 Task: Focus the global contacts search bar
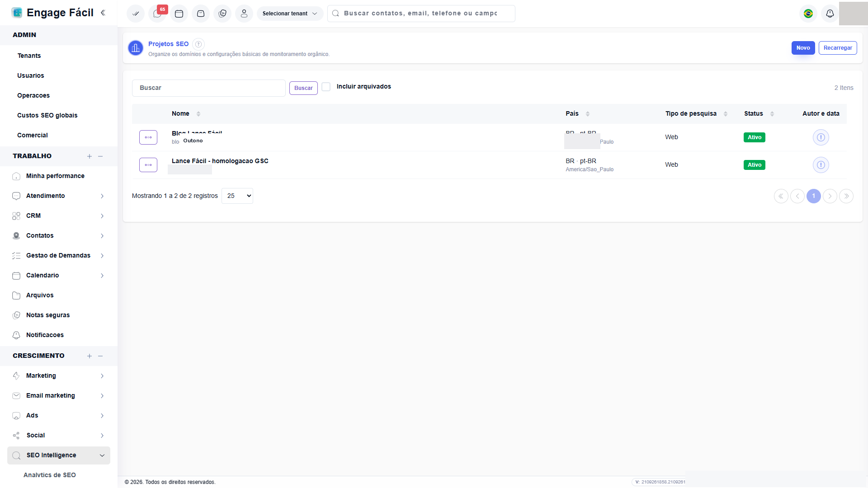421,14
